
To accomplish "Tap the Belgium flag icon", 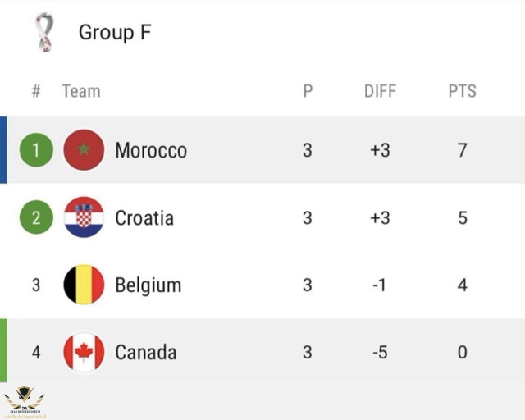I will 84,285.
